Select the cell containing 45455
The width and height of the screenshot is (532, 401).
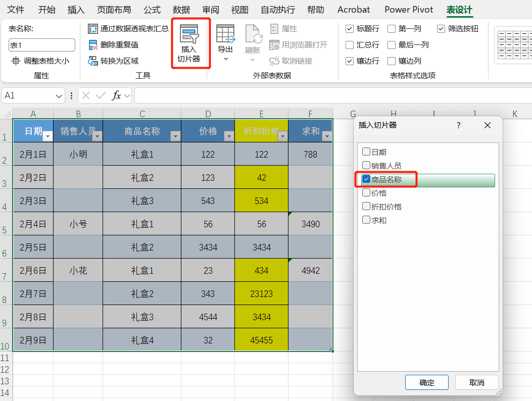coord(262,340)
